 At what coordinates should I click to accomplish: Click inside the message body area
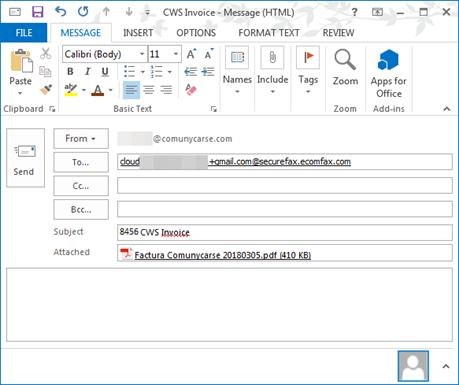(229, 305)
